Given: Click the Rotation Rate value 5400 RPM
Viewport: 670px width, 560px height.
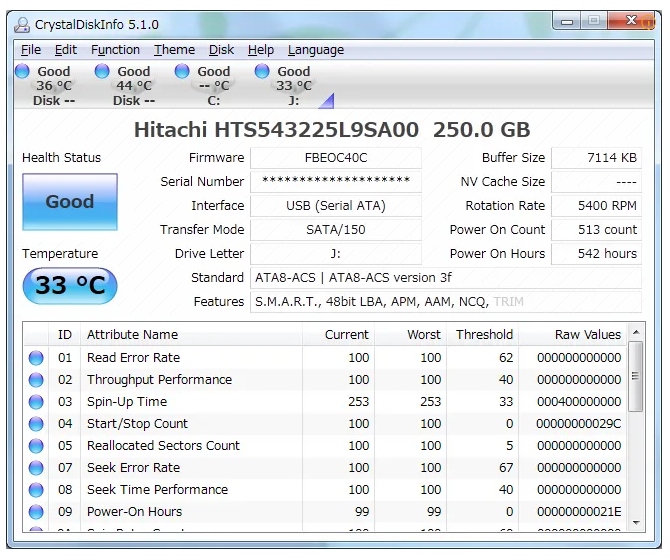Looking at the screenshot, I should 597,206.
